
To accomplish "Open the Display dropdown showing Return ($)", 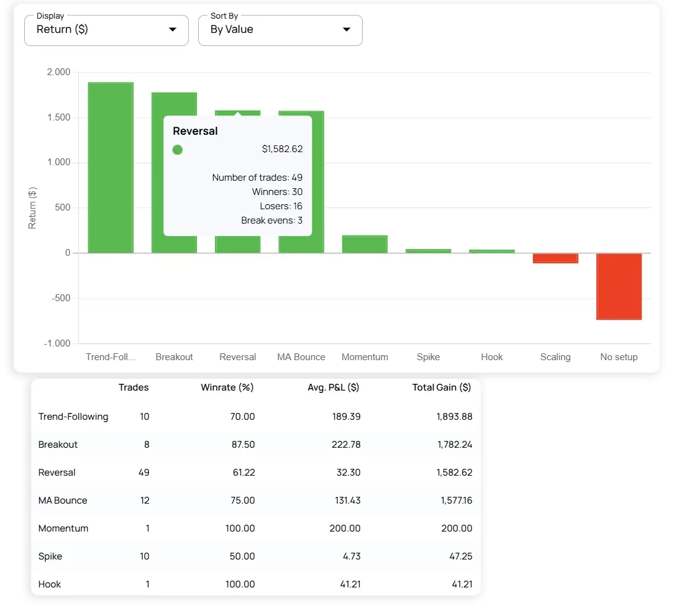I will [106, 30].
